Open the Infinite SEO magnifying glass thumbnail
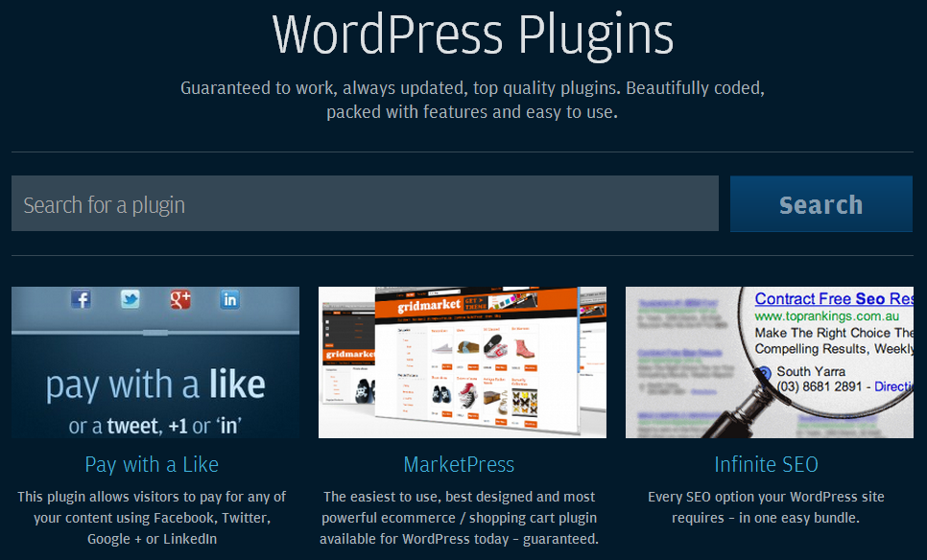This screenshot has height=560, width=927. click(x=770, y=362)
